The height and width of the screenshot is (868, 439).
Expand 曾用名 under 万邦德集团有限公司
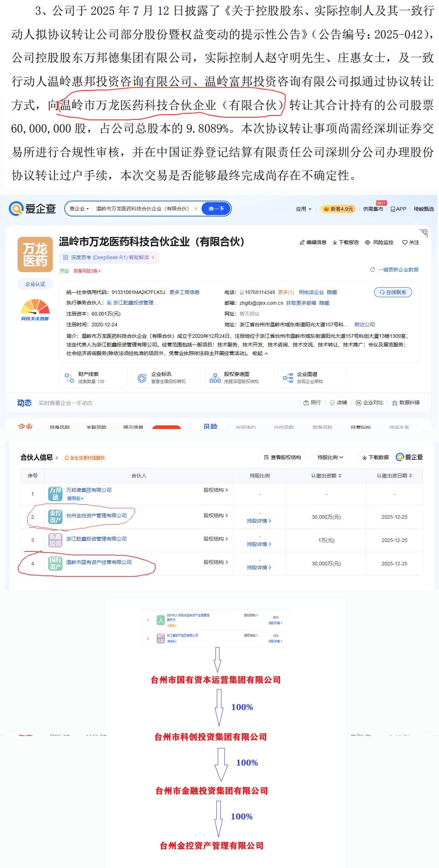click(75, 499)
